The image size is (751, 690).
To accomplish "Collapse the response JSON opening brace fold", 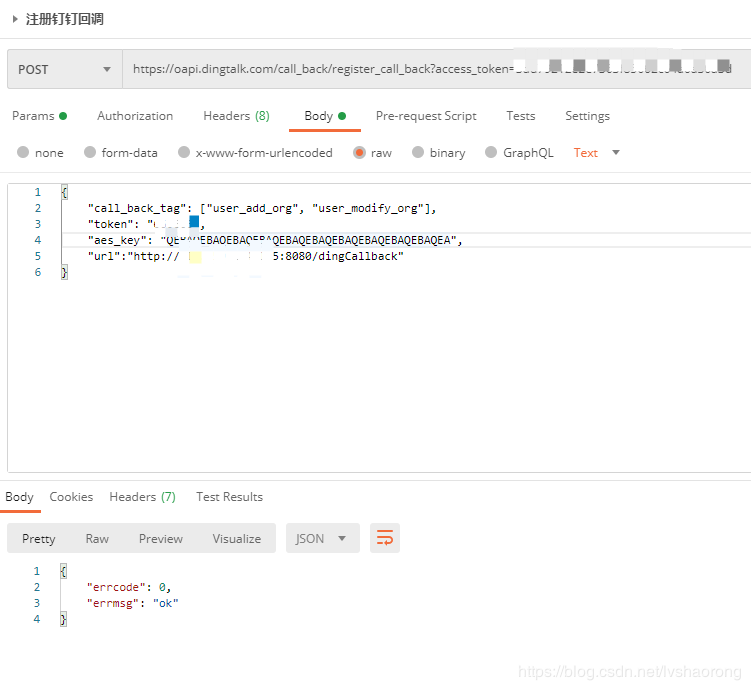I will pyautogui.click(x=63, y=571).
